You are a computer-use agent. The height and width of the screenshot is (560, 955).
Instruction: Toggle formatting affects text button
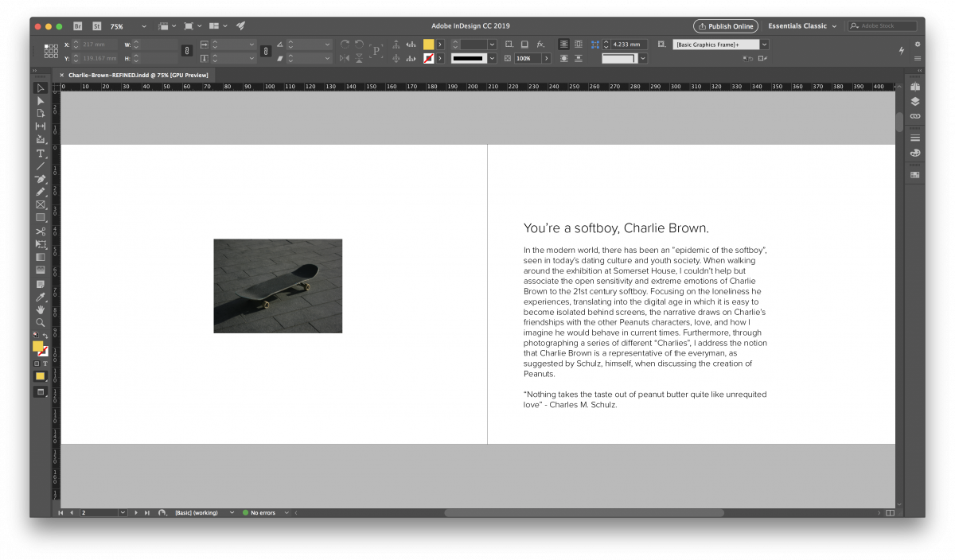pos(45,364)
